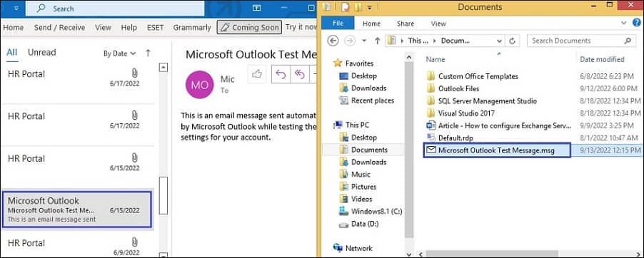Viewport: 644px width, 258px height.
Task: Select Recent places in navigation pane
Action: tap(367, 100)
